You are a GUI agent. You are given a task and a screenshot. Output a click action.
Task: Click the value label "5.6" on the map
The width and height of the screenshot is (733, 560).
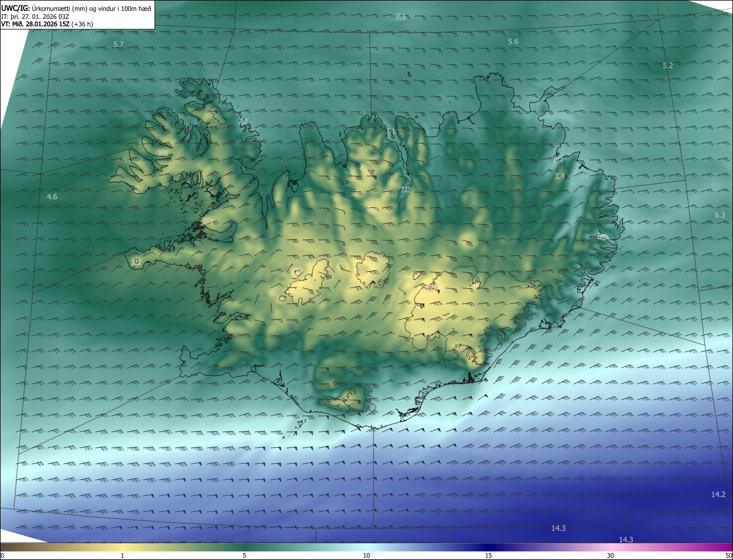(513, 42)
